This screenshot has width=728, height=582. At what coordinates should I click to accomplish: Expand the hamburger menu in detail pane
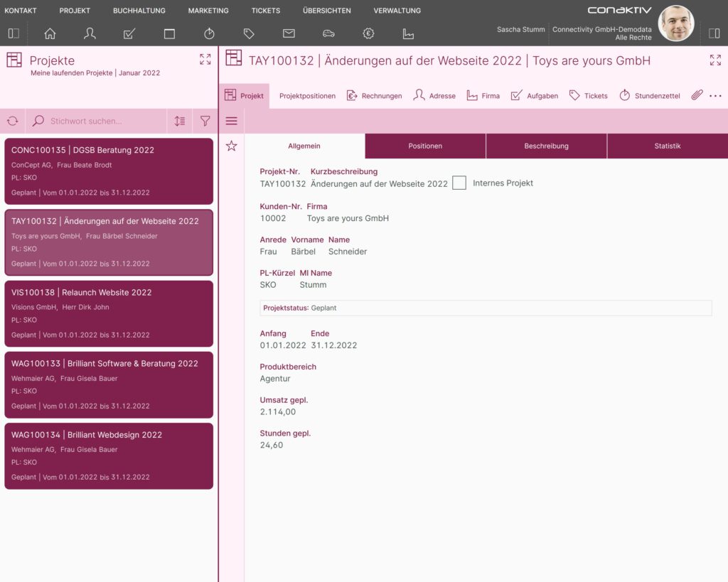[231, 121]
